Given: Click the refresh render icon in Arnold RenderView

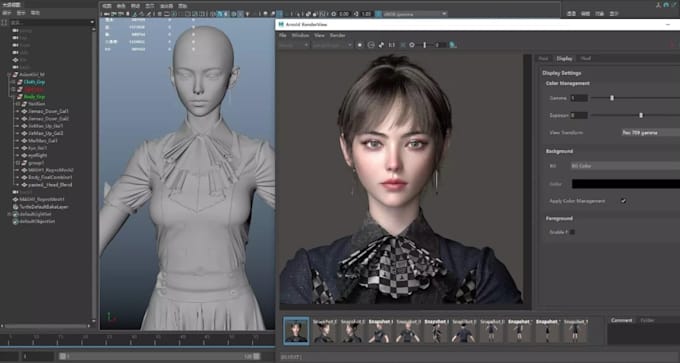Looking at the screenshot, I should (371, 45).
